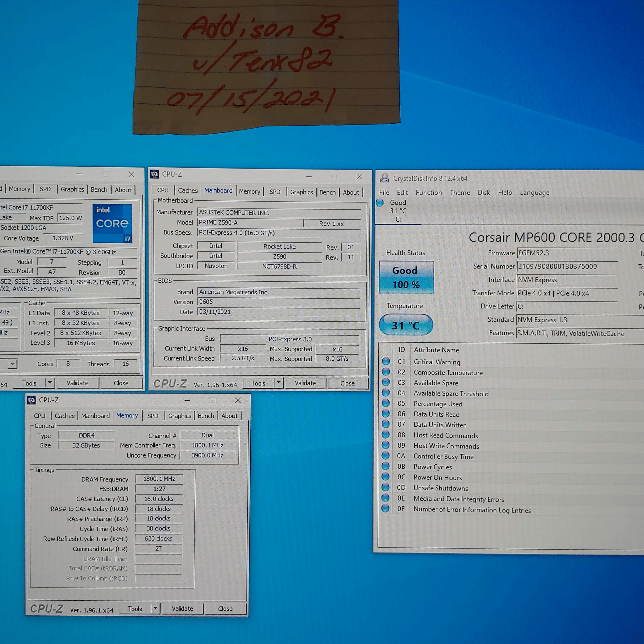Click the CAS# Latency 16.0 clocks value
644x644 pixels.
[x=159, y=499]
